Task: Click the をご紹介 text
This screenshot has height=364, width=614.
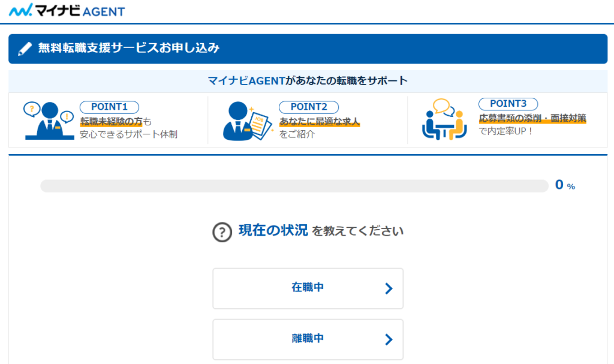Action: pos(297,134)
